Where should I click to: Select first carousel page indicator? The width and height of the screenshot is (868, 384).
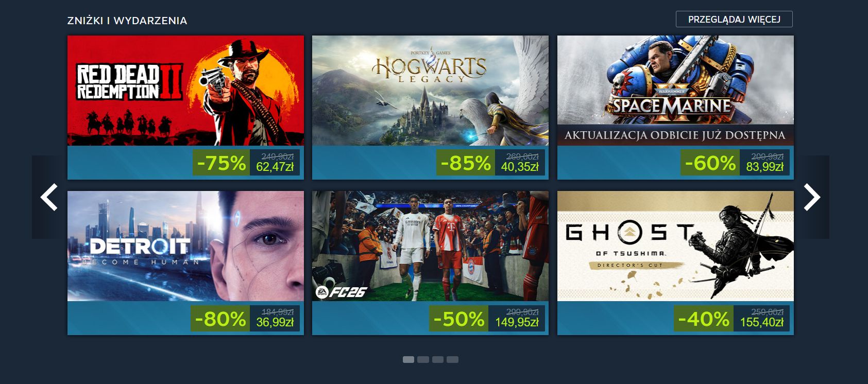tap(409, 359)
